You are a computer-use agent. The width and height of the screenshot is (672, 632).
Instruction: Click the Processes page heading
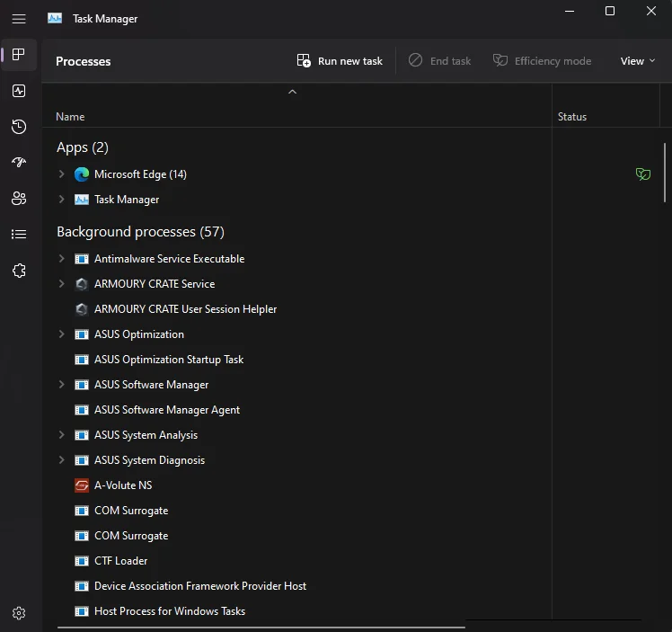[x=84, y=61]
